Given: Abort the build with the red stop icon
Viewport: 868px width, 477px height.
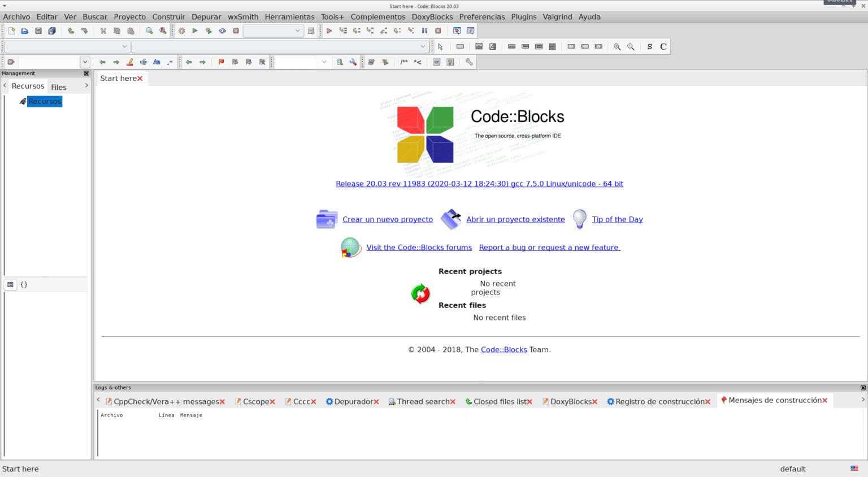Looking at the screenshot, I should pos(236,31).
